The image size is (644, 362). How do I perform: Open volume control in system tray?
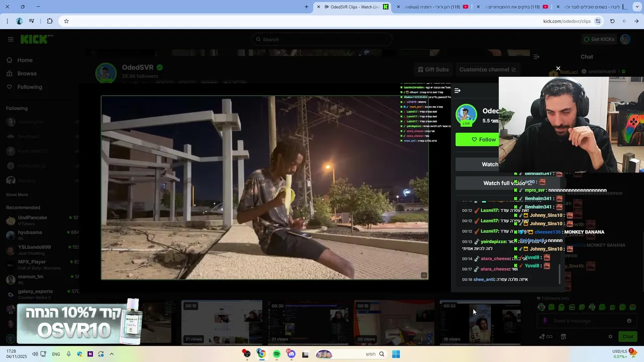pos(35,354)
